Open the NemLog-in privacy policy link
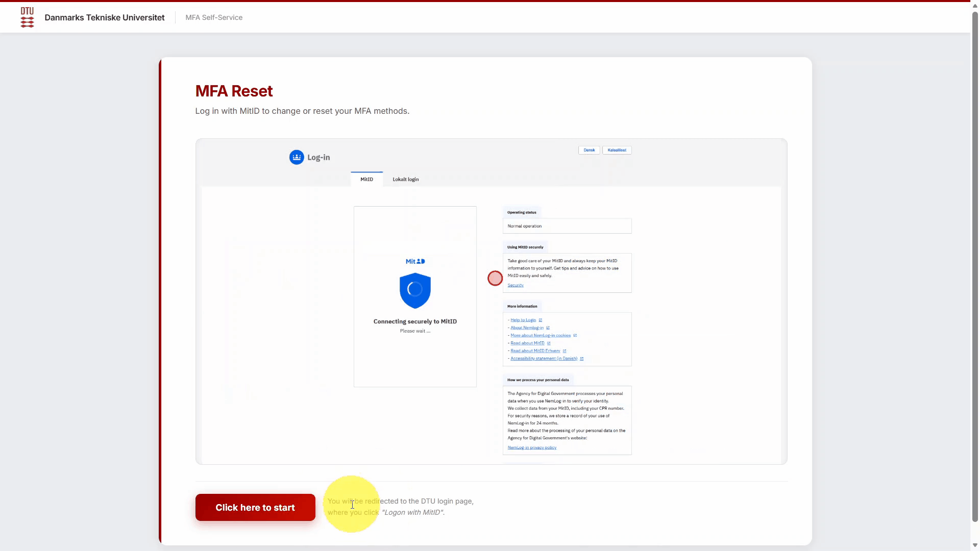This screenshot has width=980, height=551. tap(532, 447)
